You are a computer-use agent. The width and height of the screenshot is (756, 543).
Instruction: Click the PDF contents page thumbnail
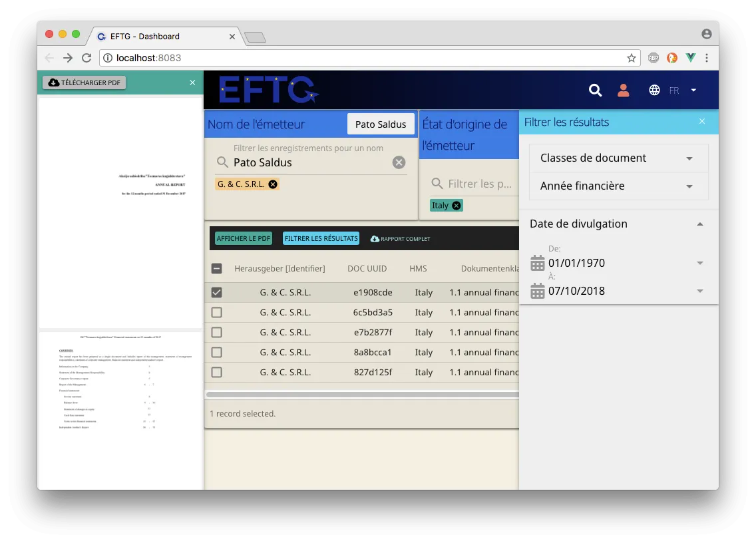(x=120, y=410)
